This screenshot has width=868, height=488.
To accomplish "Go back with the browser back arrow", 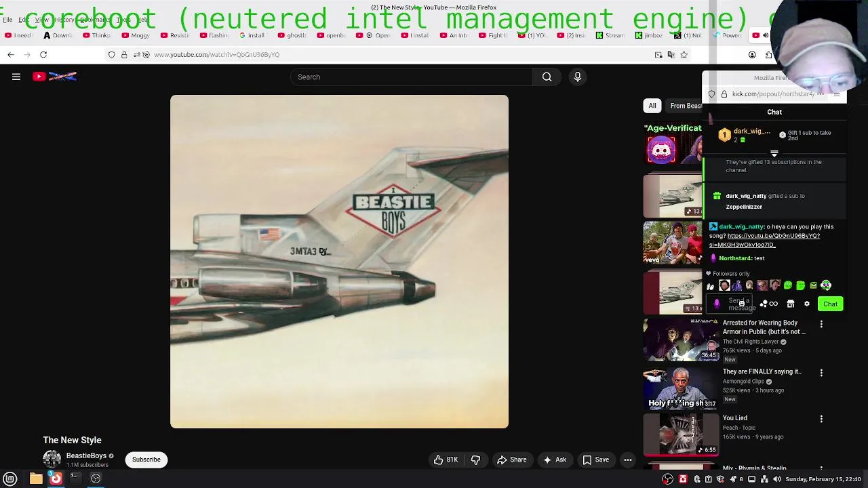I will [x=10, y=54].
